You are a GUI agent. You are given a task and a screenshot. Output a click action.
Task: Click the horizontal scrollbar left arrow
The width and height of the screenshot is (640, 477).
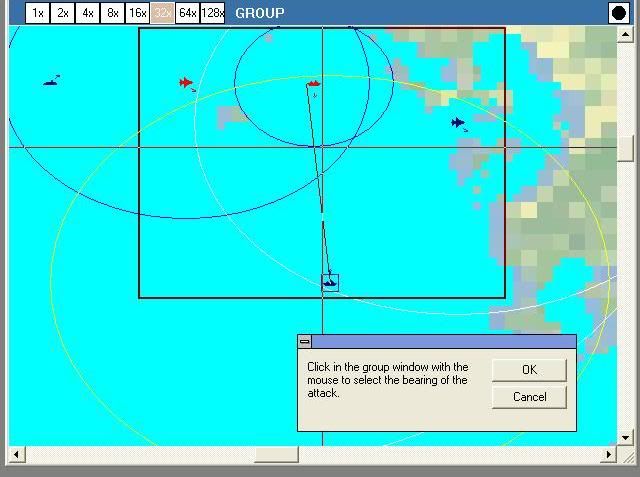(x=16, y=454)
